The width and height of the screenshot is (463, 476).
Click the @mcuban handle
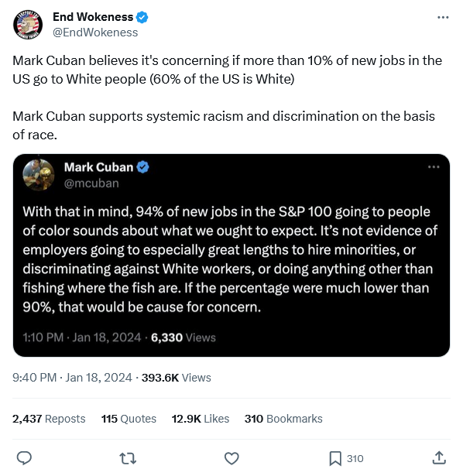point(91,183)
